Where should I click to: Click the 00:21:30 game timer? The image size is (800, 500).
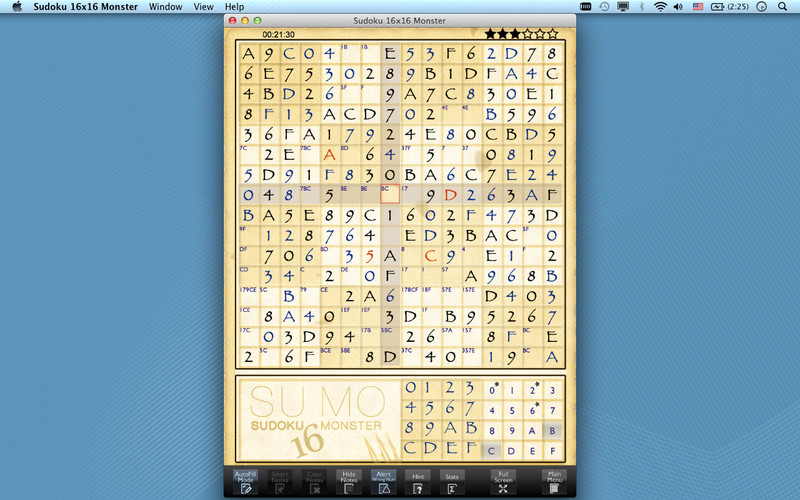coord(279,35)
